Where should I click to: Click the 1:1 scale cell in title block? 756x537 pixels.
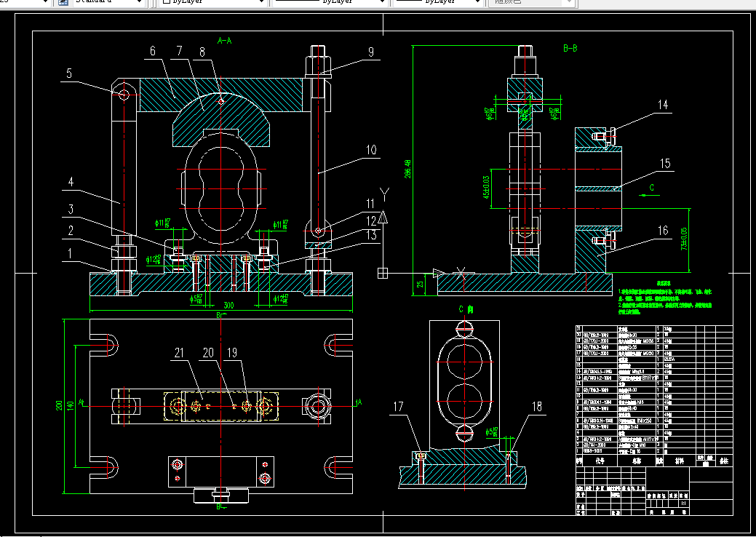pyautogui.click(x=683, y=503)
